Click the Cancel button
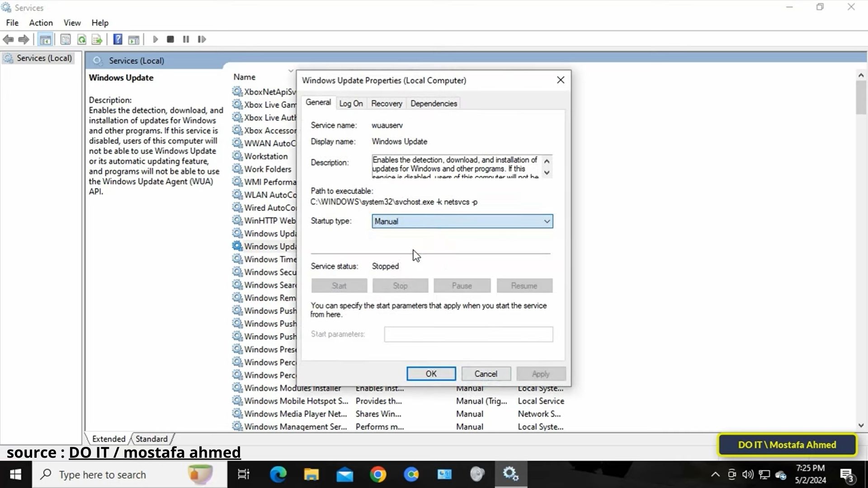Viewport: 868px width, 488px height. tap(486, 374)
